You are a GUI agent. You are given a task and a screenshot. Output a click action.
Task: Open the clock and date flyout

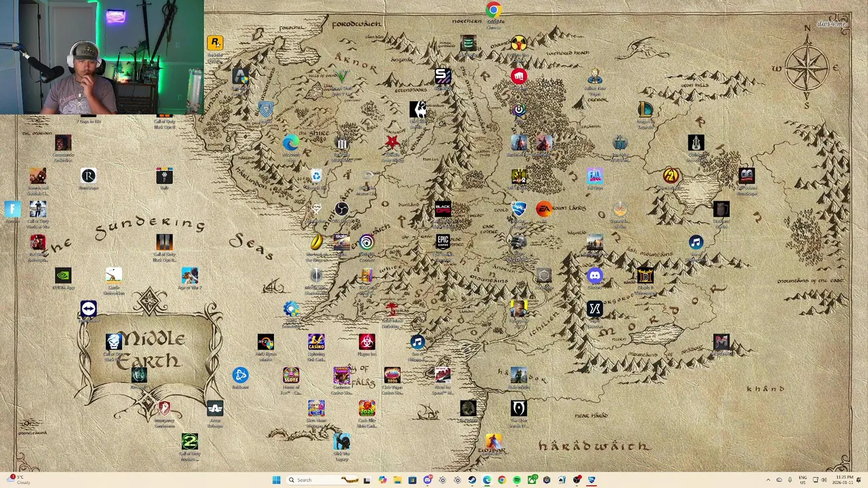click(x=843, y=480)
